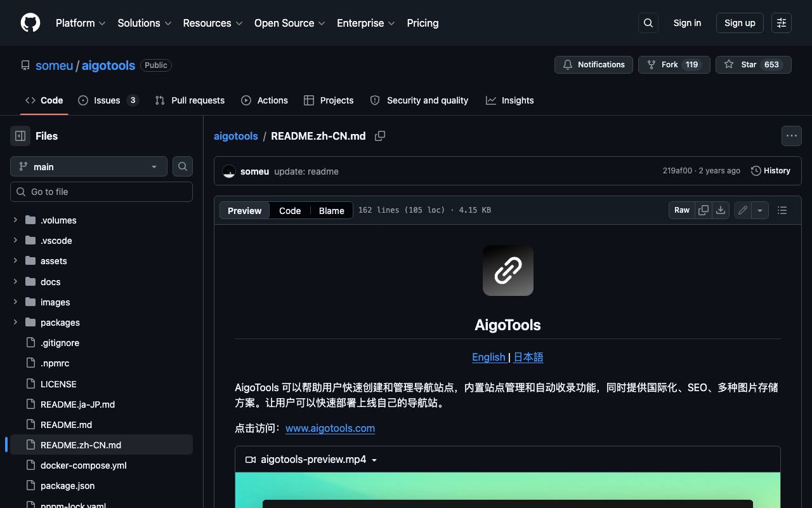Collapse the file tree side panel
812x508 pixels.
(20, 136)
